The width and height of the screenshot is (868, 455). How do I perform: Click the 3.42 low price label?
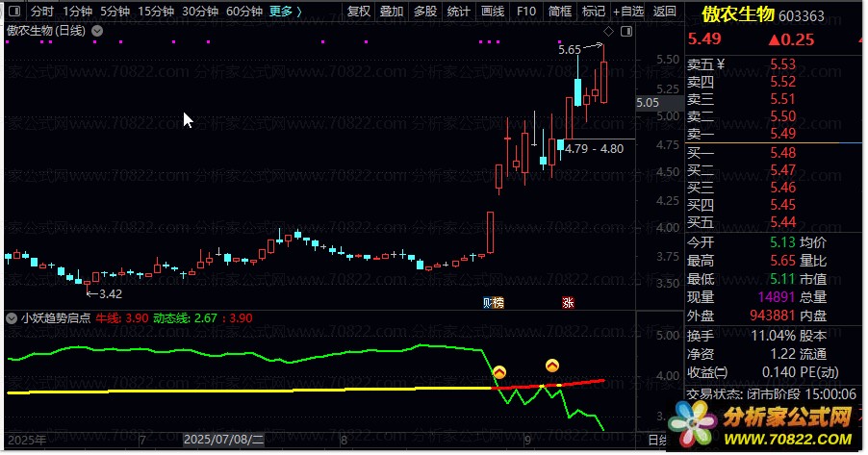click(110, 294)
